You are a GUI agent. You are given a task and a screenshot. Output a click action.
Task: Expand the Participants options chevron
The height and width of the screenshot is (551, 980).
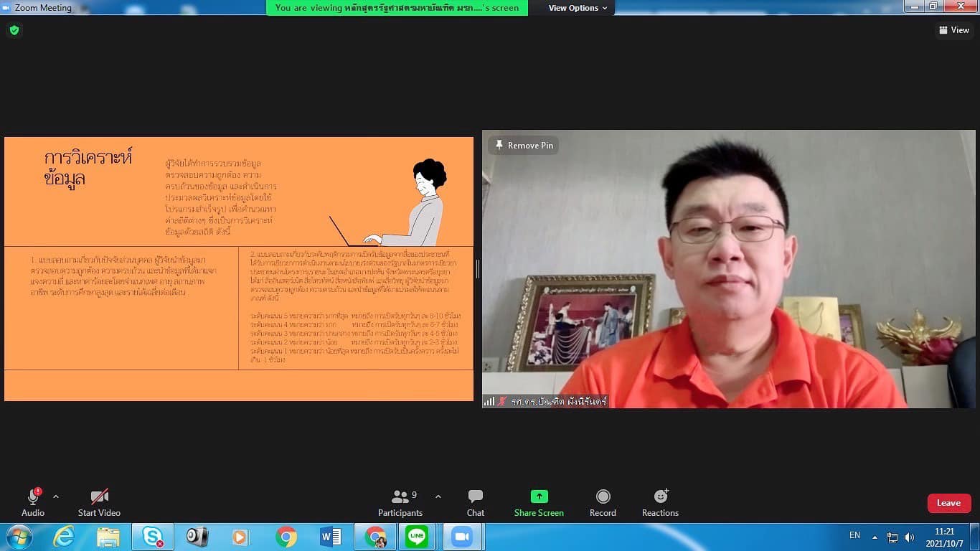pyautogui.click(x=438, y=496)
